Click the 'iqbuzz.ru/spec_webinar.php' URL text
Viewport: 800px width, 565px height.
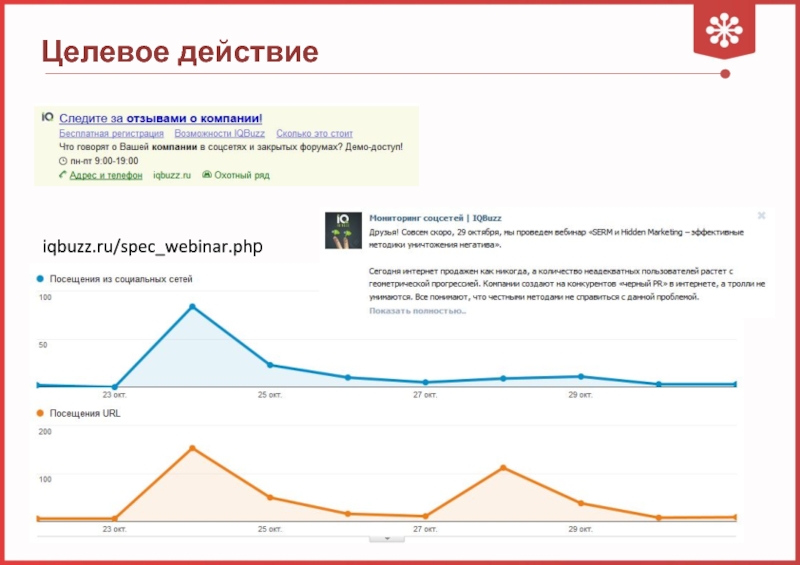pyautogui.click(x=153, y=247)
